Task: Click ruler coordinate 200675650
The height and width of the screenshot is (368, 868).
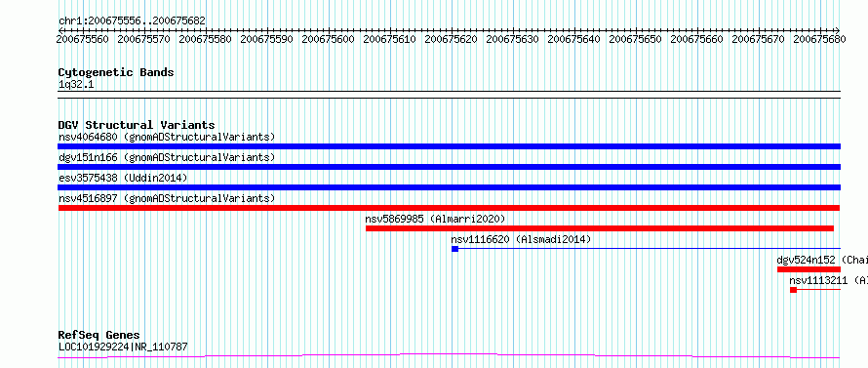Action: point(636,39)
